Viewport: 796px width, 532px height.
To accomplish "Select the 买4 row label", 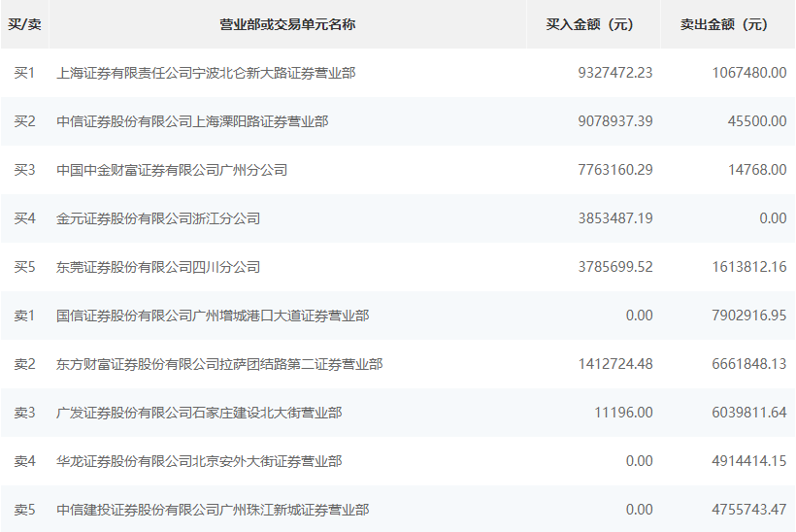I will point(24,218).
